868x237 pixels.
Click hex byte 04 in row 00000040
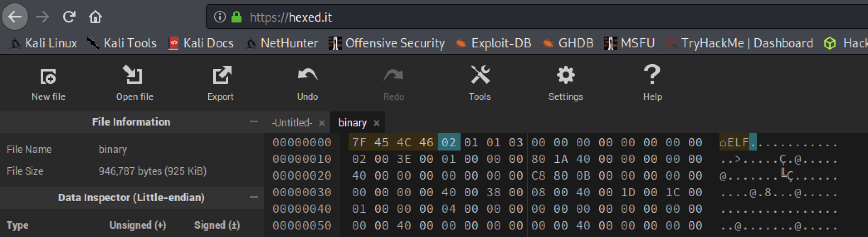tap(449, 209)
